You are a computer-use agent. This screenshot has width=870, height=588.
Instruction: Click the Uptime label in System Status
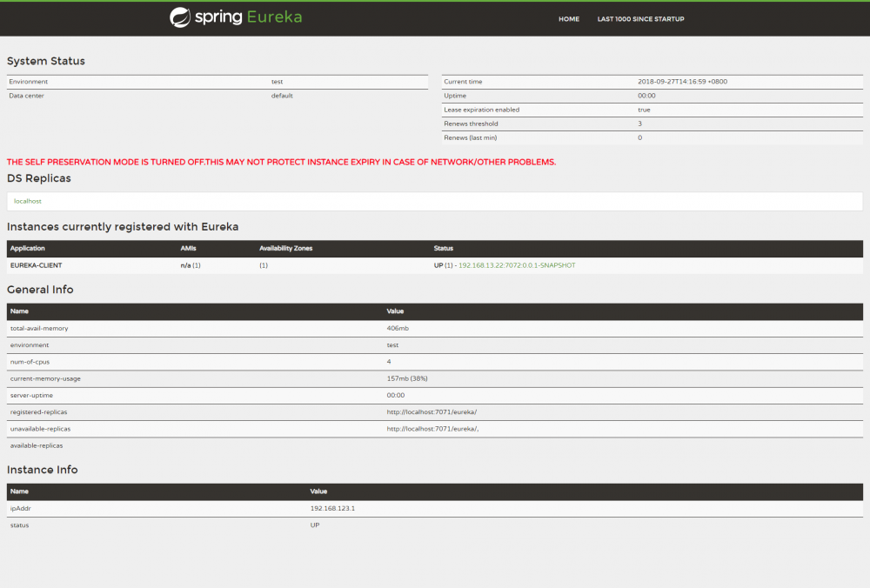(455, 96)
